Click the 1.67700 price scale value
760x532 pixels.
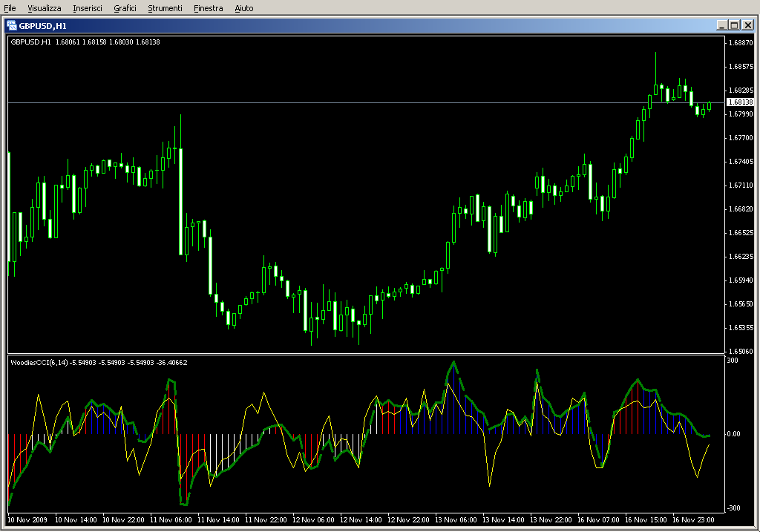pos(741,137)
